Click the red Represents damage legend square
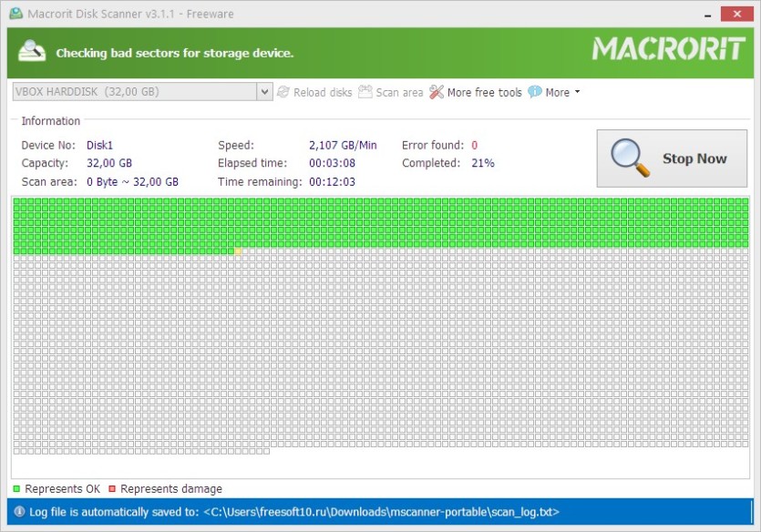The height and width of the screenshot is (532, 761). point(112,489)
